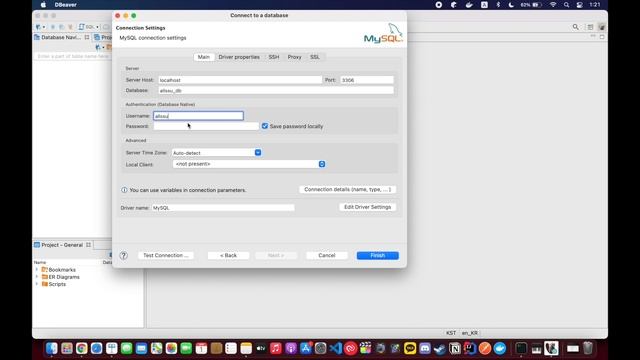Image resolution: width=640 pixels, height=360 pixels.
Task: Toggle Save password locally checkbox
Action: 265,126
